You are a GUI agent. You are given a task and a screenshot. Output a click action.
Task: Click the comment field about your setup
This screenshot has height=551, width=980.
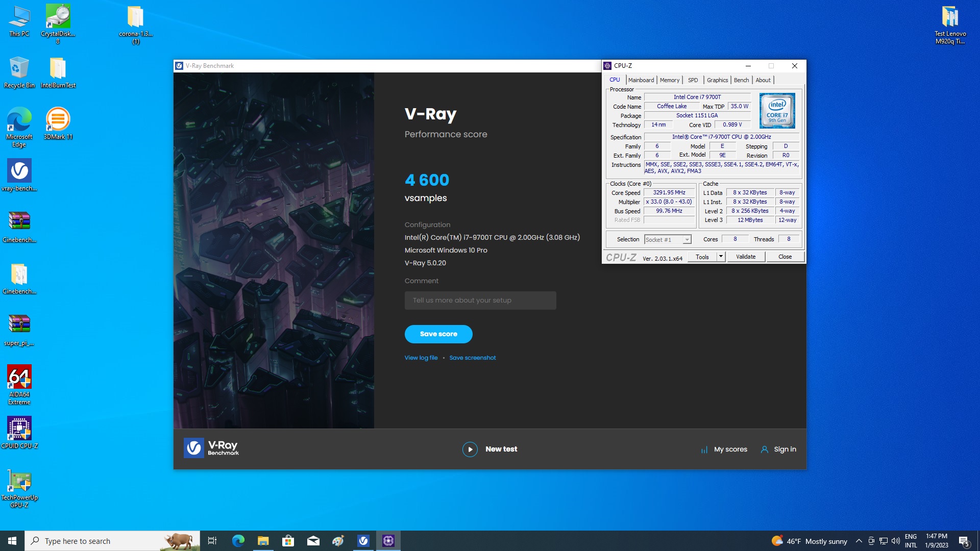[480, 300]
